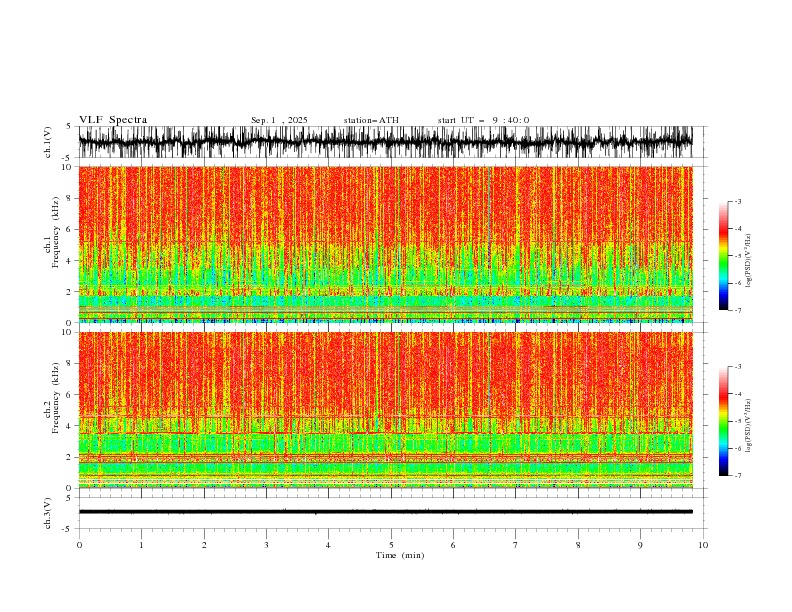Click the ch.3 flat waveform trace
Viewport: 792px width, 612px height.
point(385,512)
